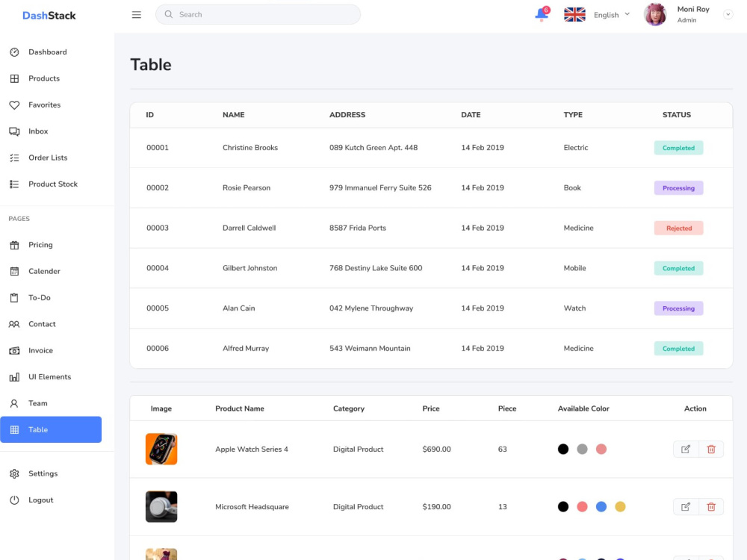Click the Invoice money icon
Viewport: 747px width, 560px height.
click(14, 350)
